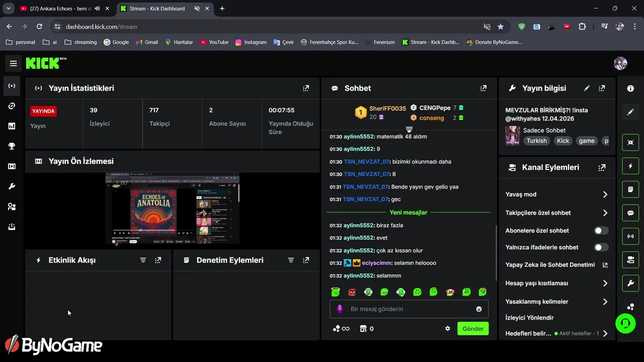
Task: Toggle the stream preview widget in right sidebar
Action: 630,142
